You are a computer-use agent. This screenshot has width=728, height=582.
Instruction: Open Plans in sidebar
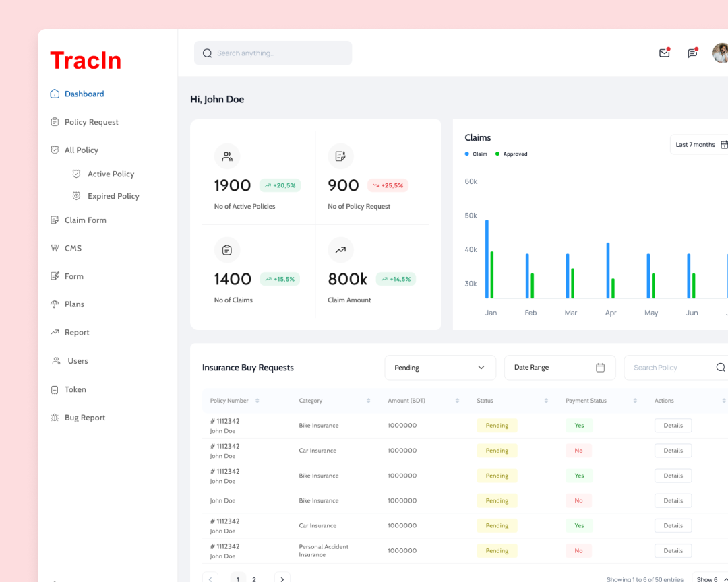(x=67, y=304)
